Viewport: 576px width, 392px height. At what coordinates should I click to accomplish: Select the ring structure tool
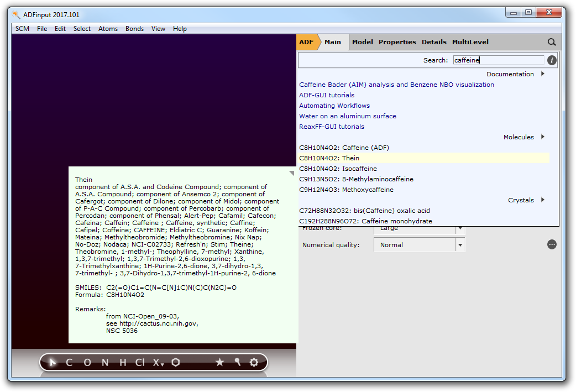(176, 363)
